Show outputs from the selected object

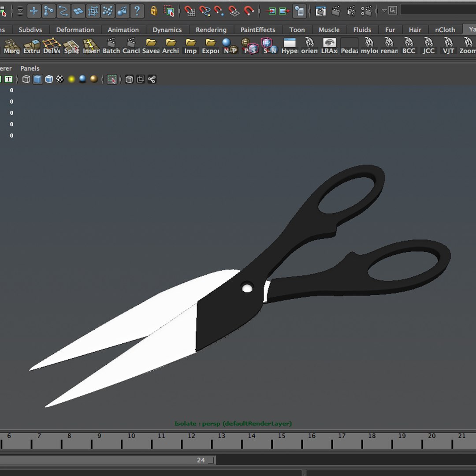(284, 11)
